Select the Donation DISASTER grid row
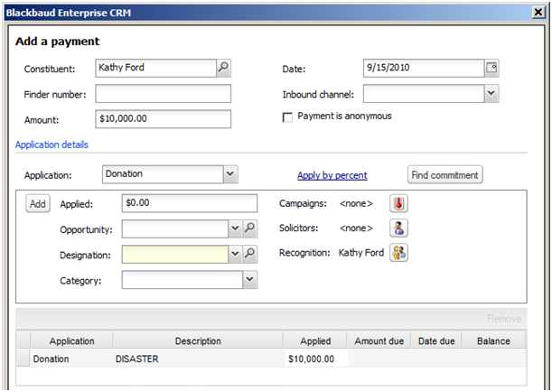This screenshot has height=392, width=552. [x=181, y=359]
